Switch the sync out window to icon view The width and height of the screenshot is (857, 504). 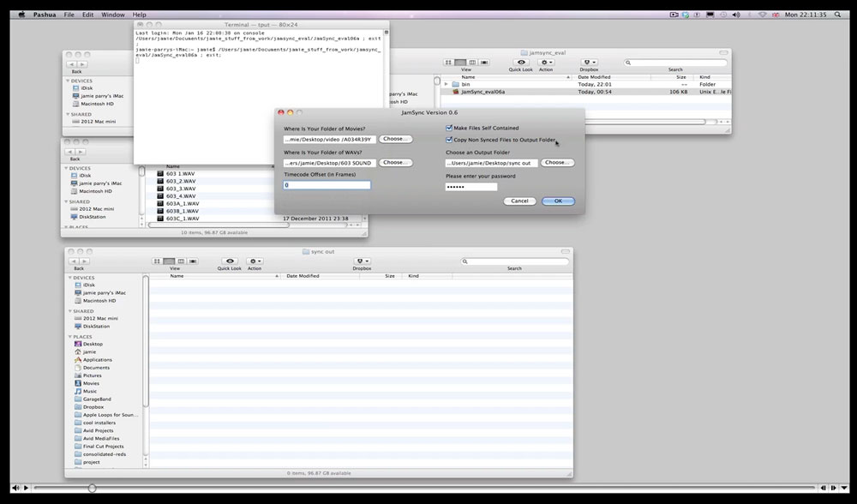157,261
